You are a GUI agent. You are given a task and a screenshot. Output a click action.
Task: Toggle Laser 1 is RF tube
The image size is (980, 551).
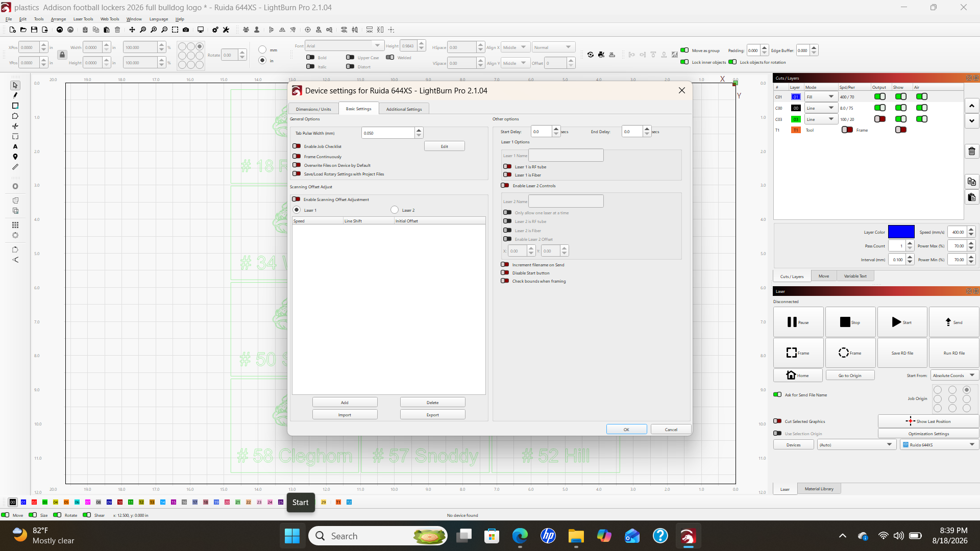[507, 167]
